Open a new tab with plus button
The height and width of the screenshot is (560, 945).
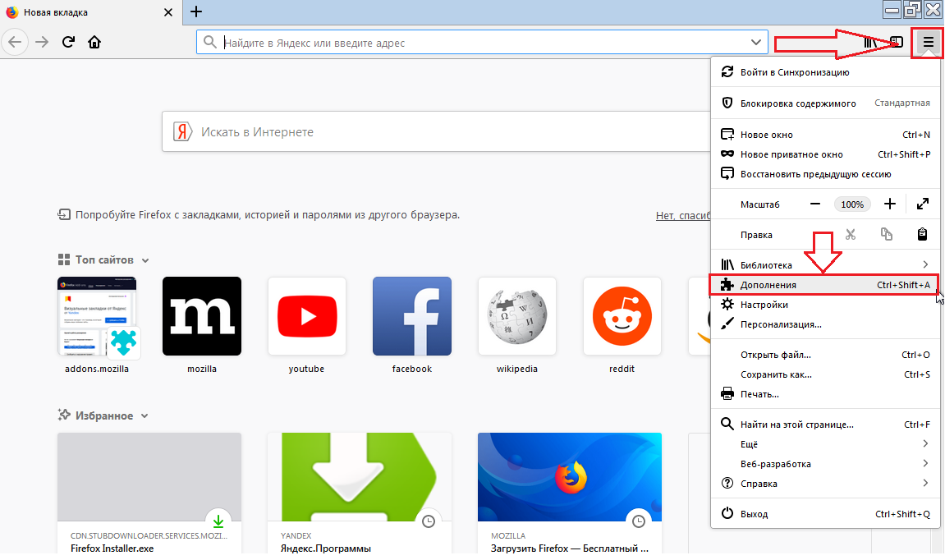pos(195,12)
